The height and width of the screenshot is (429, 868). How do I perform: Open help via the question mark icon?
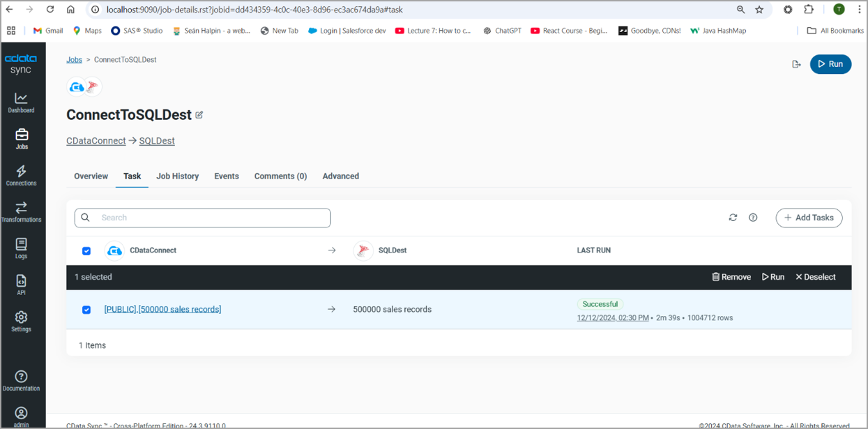pyautogui.click(x=753, y=218)
